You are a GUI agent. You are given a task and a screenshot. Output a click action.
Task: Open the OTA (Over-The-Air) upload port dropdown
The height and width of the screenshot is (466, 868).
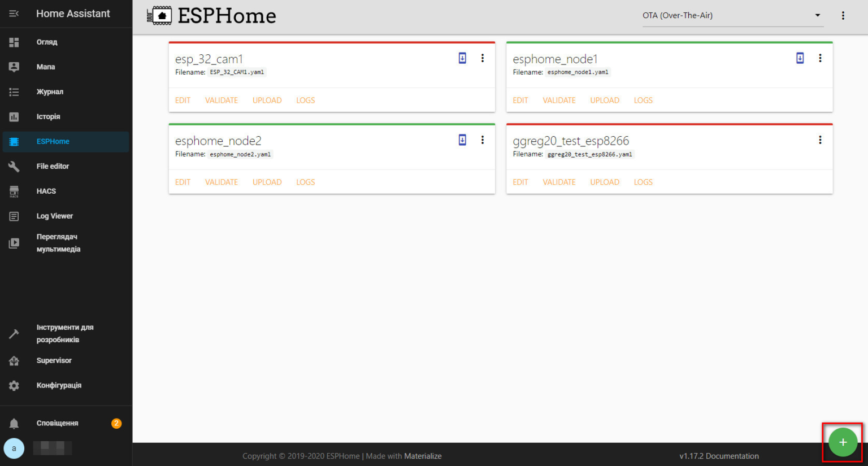[x=732, y=16]
